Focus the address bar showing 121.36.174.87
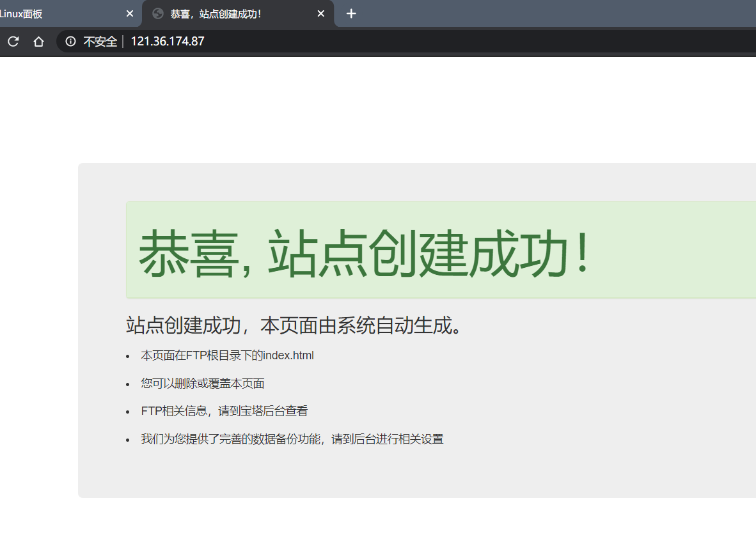 pyautogui.click(x=406, y=42)
